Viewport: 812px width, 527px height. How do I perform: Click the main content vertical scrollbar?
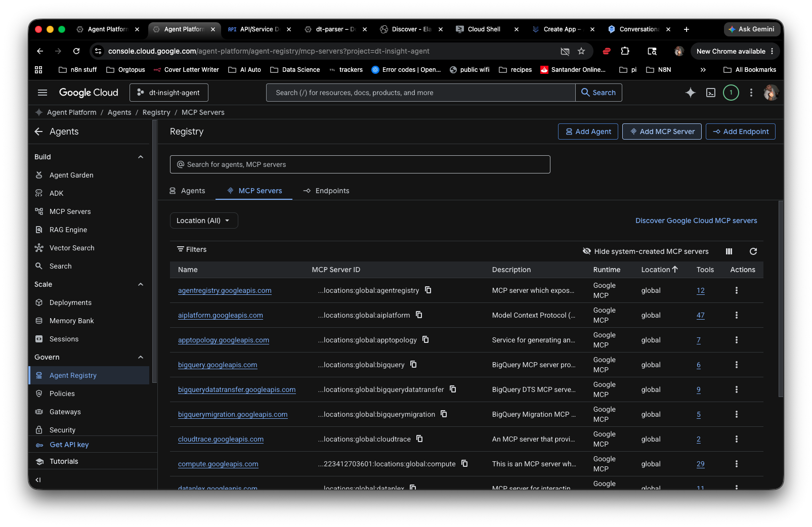781,298
